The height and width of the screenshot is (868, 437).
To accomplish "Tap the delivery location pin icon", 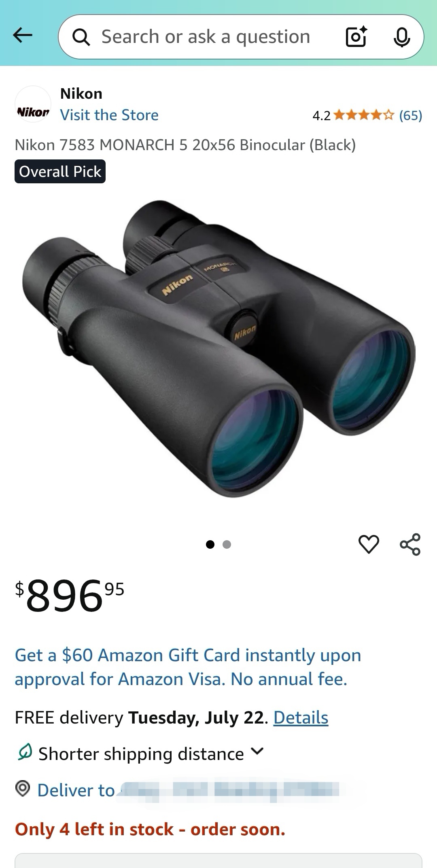I will (23, 788).
